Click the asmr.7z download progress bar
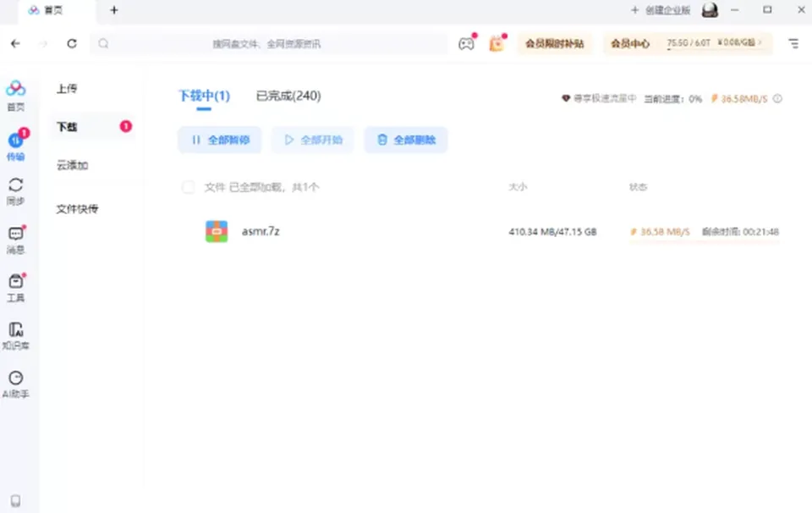This screenshot has height=513, width=812. 705,241
